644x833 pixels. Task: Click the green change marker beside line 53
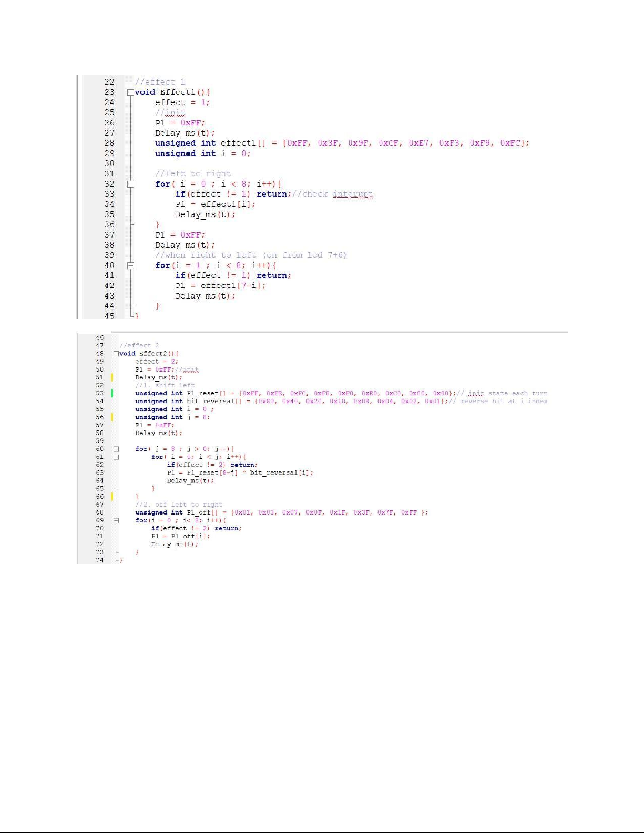[x=112, y=393]
